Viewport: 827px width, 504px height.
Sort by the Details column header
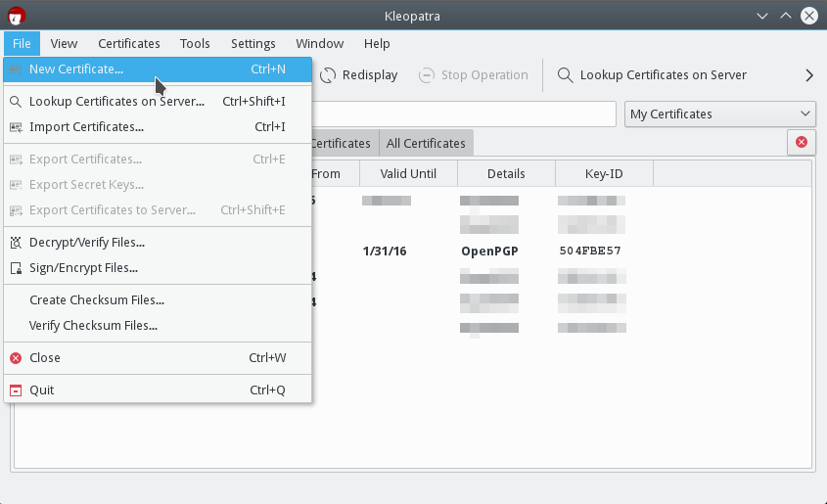[x=506, y=173]
